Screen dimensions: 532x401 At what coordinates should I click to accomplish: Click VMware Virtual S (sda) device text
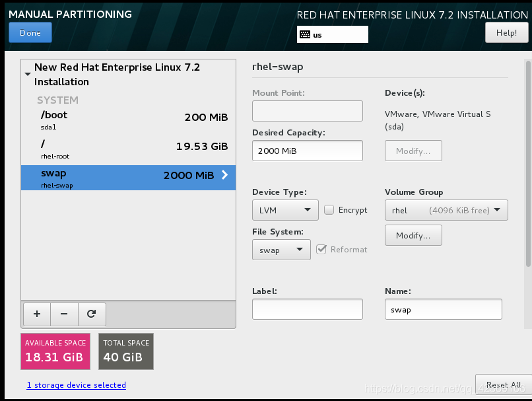coord(438,120)
